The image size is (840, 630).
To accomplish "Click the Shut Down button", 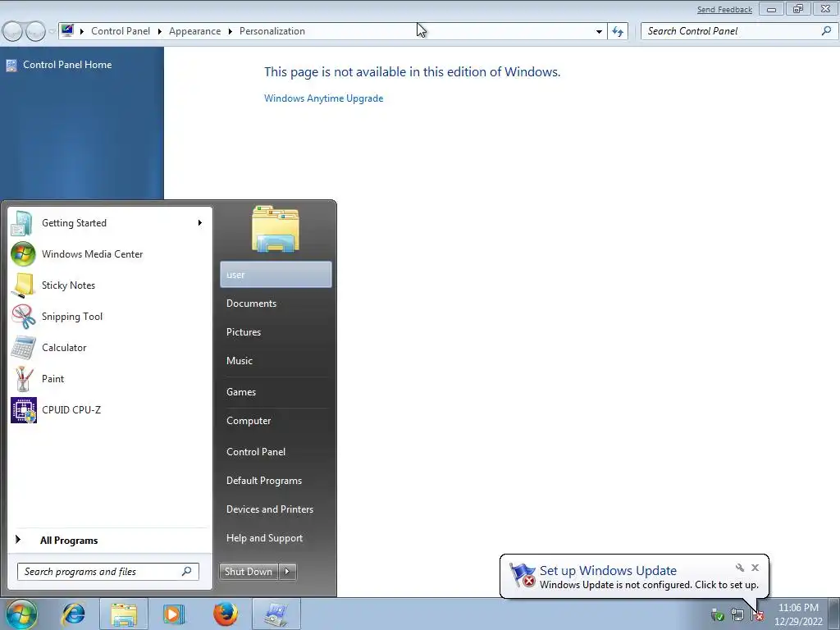I will (x=249, y=572).
